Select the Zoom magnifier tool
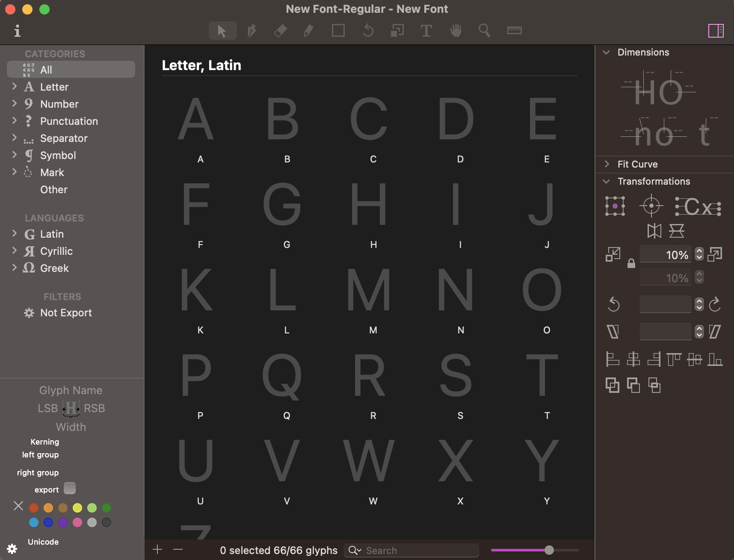 485,31
